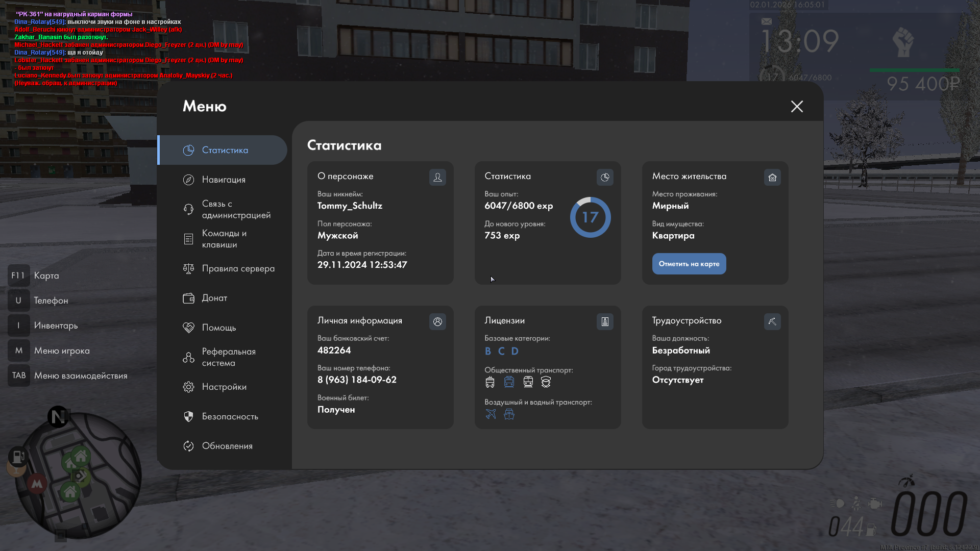This screenshot has height=551, width=980.
Task: Click the profile icon in О персонаже card
Action: 437,177
